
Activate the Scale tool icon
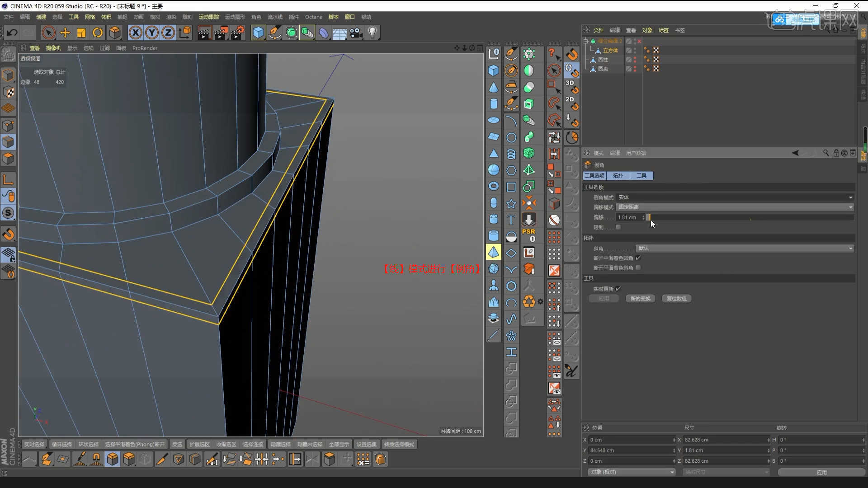(x=81, y=33)
